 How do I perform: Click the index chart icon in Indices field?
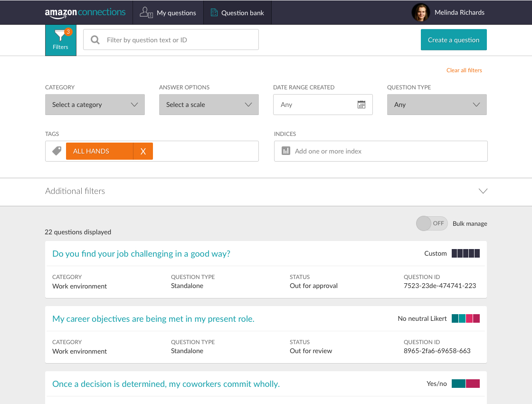pos(285,151)
